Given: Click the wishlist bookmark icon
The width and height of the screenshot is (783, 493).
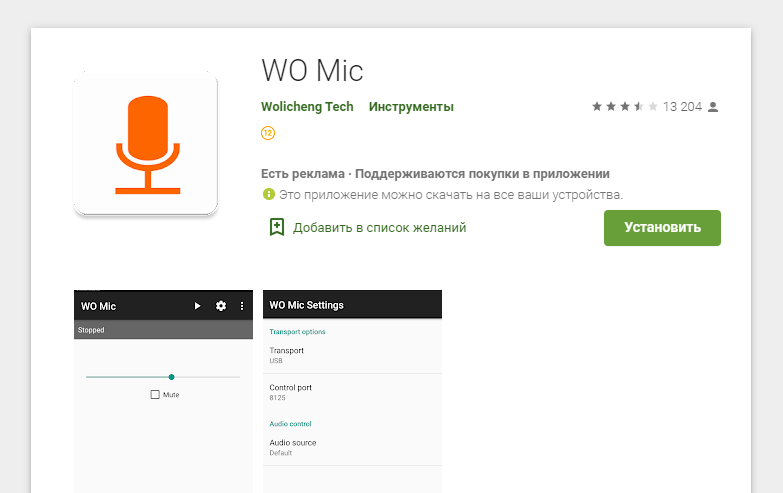Looking at the screenshot, I should click(277, 227).
